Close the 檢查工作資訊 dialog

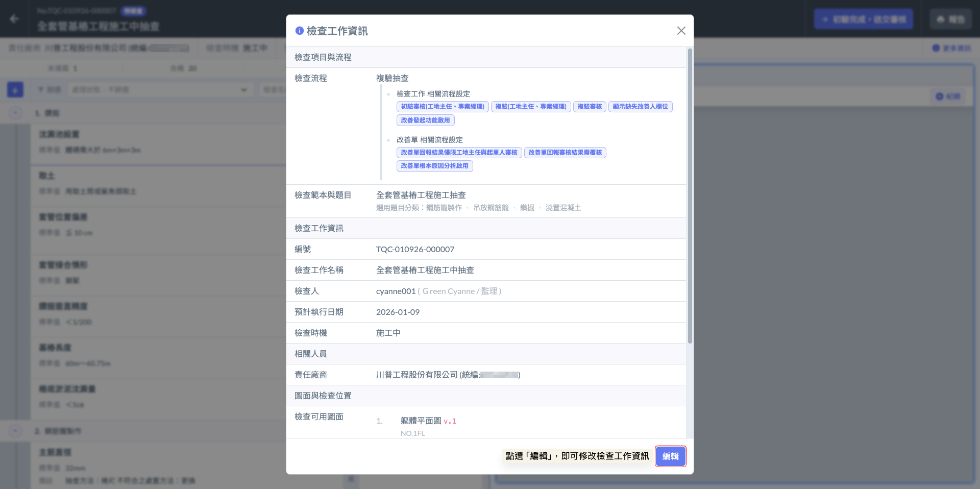pos(681,31)
